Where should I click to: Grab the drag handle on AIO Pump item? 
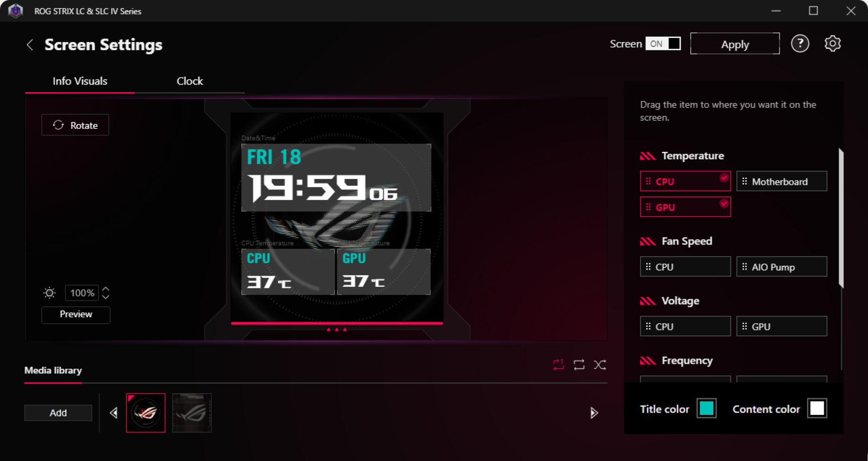point(745,267)
